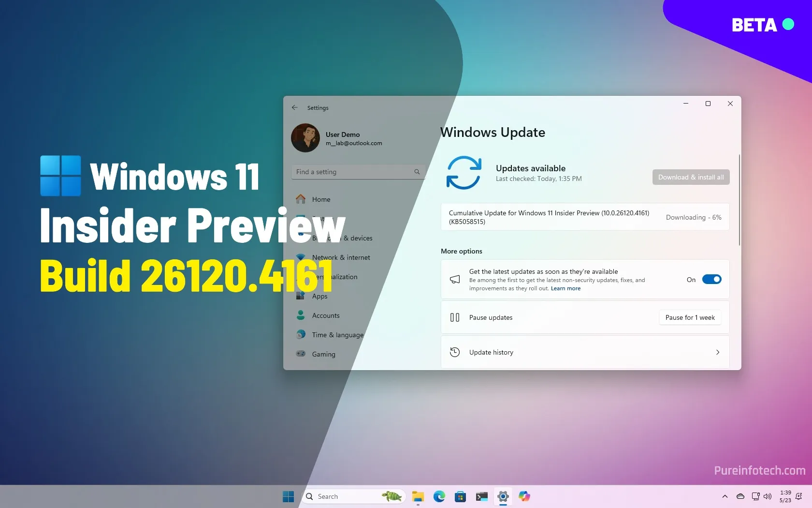Screen dimensions: 812x508
Task: Click the pause updates icon
Action: click(455, 317)
